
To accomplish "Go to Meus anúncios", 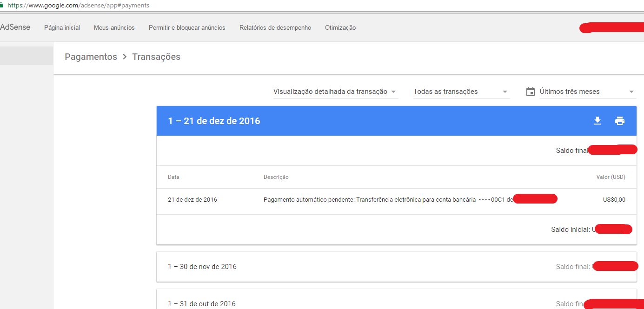I will click(x=114, y=28).
